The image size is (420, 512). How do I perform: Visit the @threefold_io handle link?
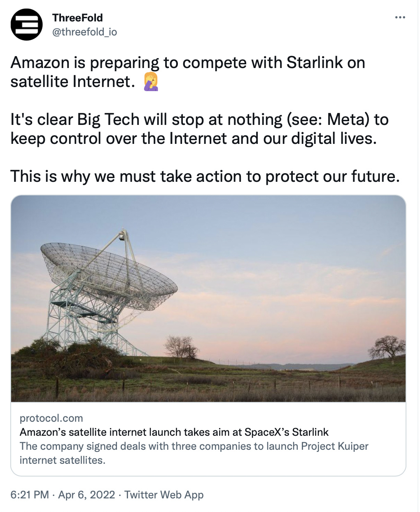point(84,32)
